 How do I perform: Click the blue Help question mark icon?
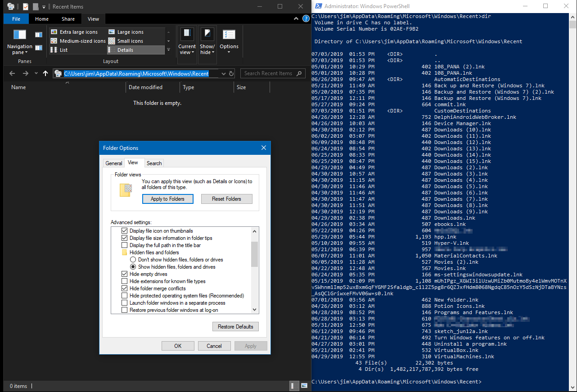coord(306,19)
